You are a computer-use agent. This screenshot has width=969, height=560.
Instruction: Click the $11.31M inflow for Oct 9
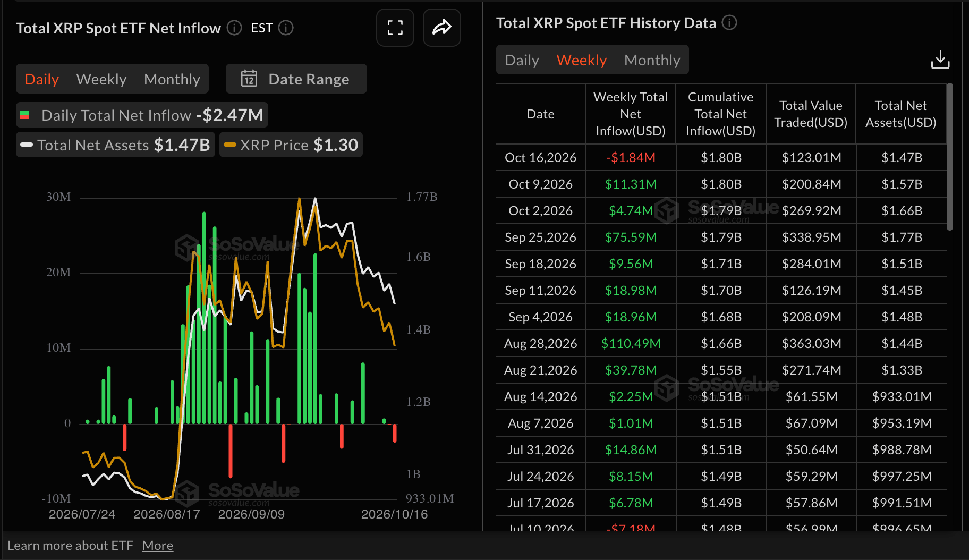(631, 184)
